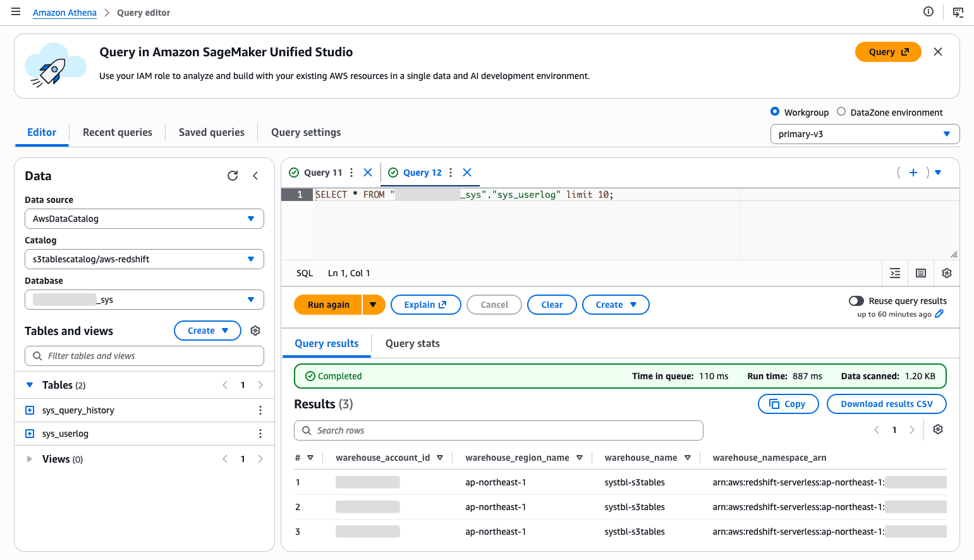The image size is (974, 560).
Task: Sort by warehouse_account_id column
Action: pos(440,458)
